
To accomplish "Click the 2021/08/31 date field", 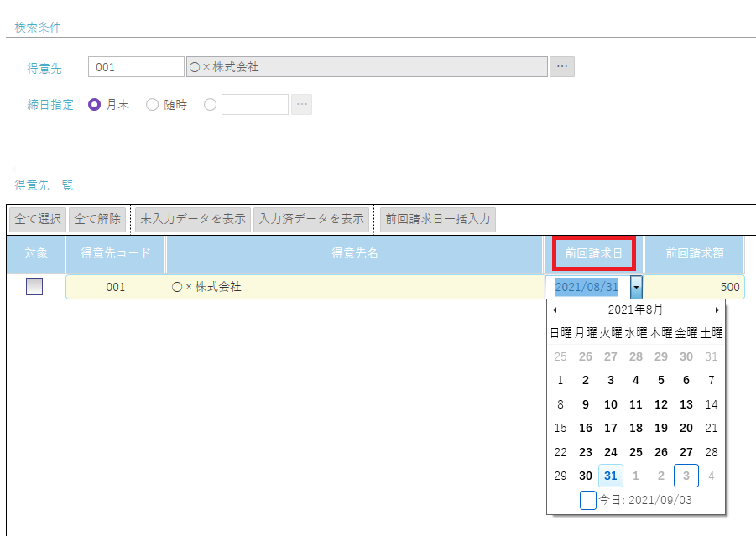I will (x=587, y=287).
